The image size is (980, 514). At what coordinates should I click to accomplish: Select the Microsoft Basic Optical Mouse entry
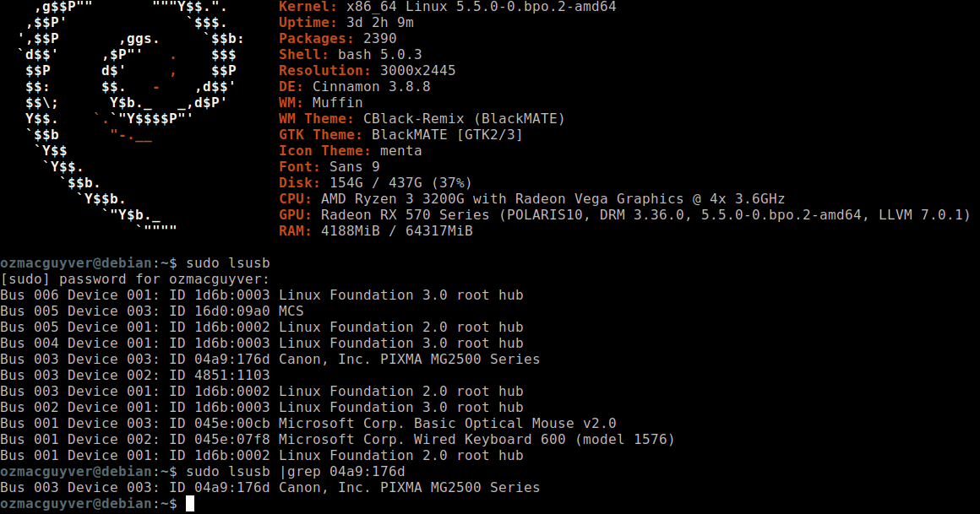pos(308,424)
